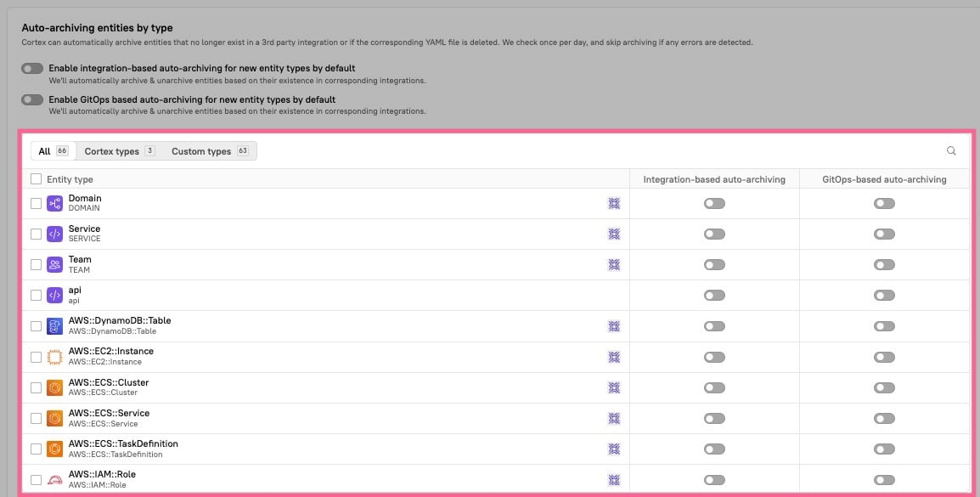Check the AWS::ECS::Service row checkbox
This screenshot has height=497, width=980.
[37, 418]
